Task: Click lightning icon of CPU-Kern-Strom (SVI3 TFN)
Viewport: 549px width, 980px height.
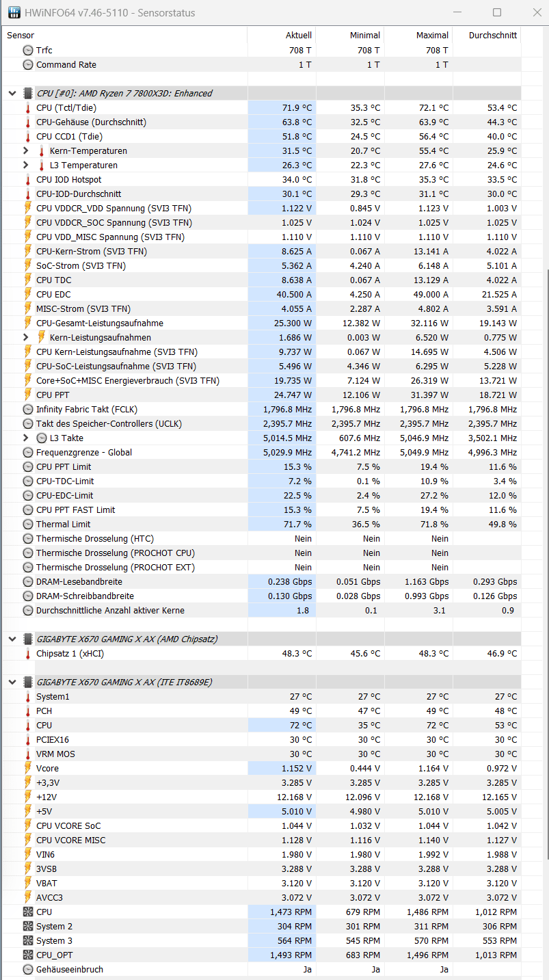Action: click(28, 251)
